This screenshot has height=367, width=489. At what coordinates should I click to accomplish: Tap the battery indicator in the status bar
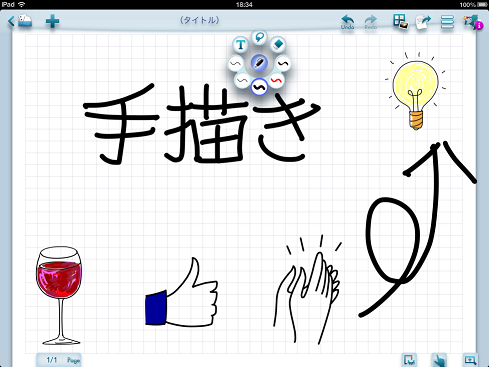(482, 4)
